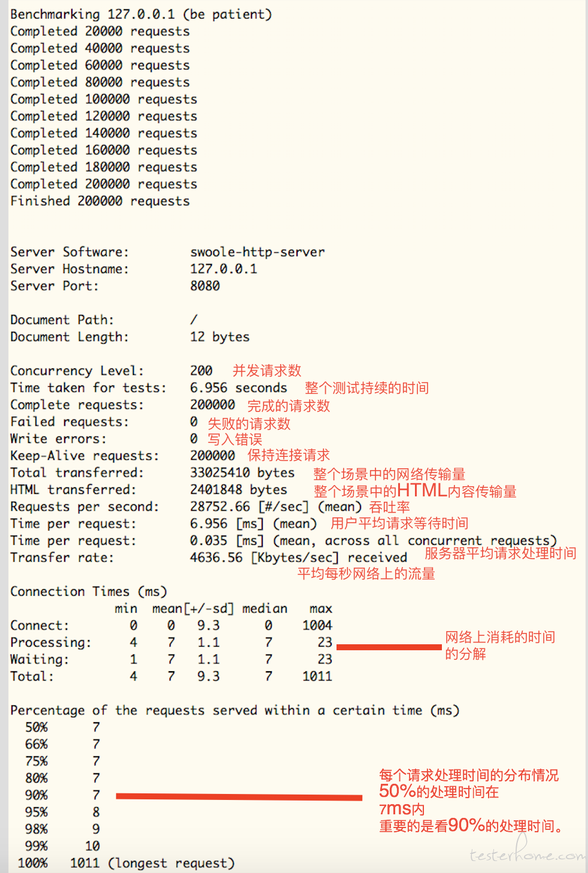The image size is (588, 873).
Task: Click the red annotation '吞吐率'
Action: pyautogui.click(x=390, y=507)
